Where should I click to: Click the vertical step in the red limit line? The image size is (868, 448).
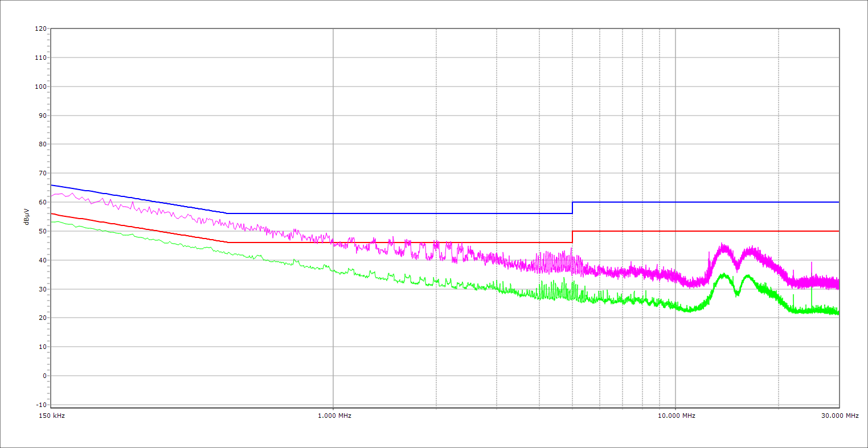tap(572, 237)
